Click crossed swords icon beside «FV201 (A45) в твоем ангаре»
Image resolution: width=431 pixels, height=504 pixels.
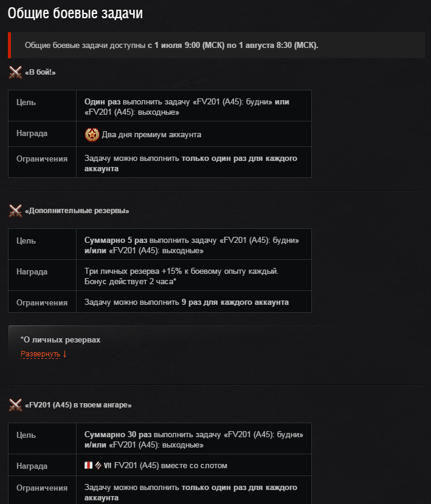[x=15, y=405]
